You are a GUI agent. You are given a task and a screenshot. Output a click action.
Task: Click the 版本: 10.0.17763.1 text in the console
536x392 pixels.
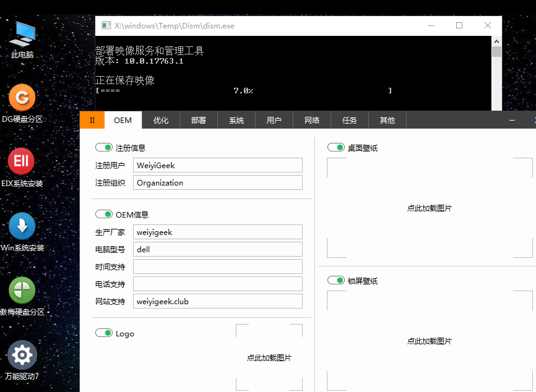[139, 61]
